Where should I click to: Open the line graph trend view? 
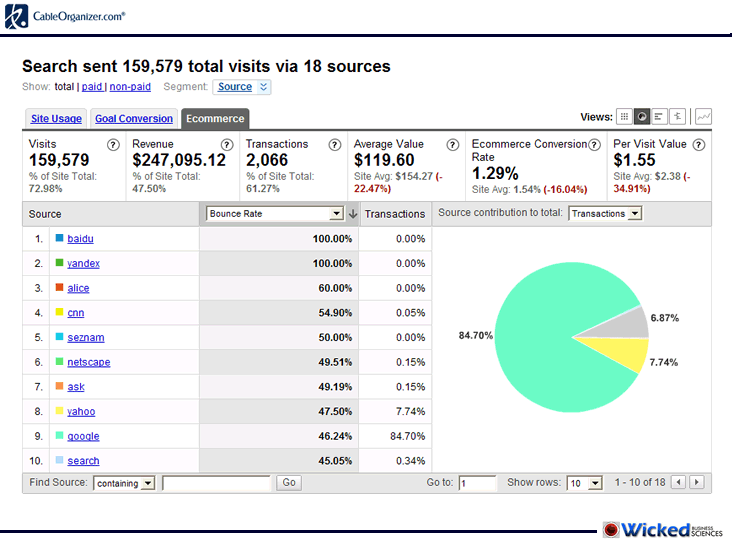703,117
